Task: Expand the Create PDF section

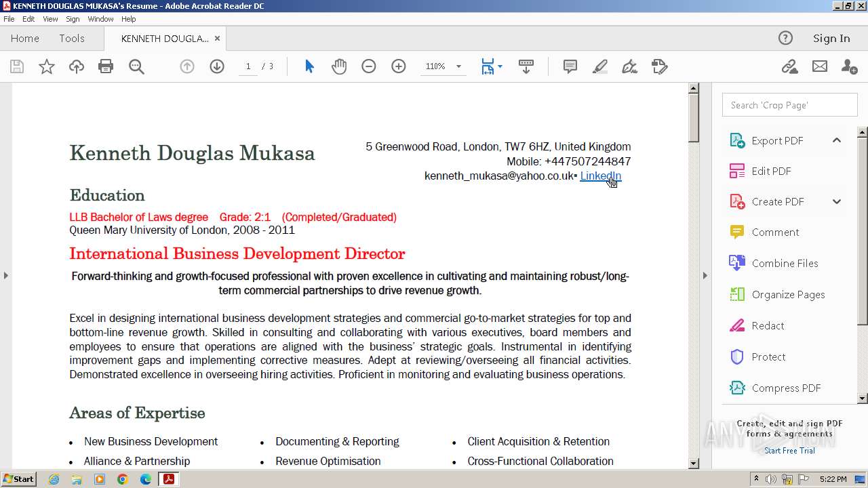Action: 837,201
